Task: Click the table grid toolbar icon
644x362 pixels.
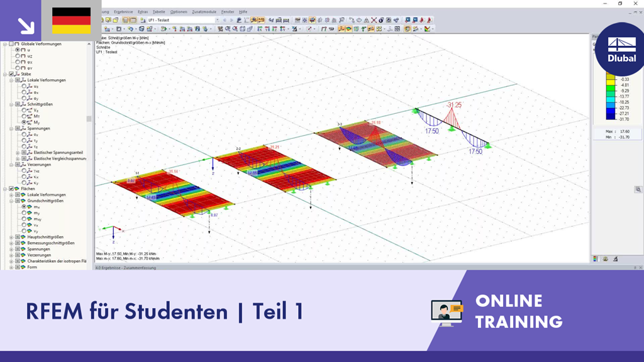Action: tap(397, 29)
